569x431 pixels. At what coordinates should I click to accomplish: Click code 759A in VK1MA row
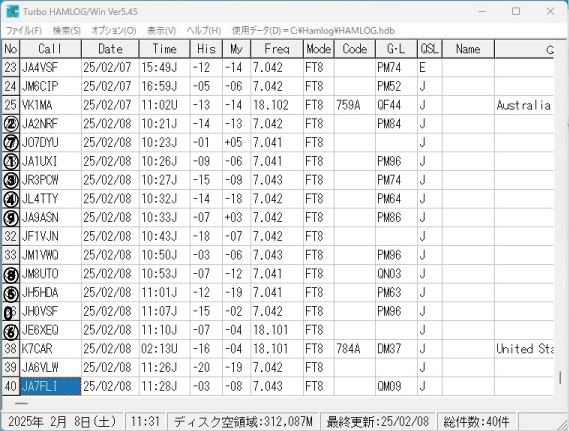348,105
